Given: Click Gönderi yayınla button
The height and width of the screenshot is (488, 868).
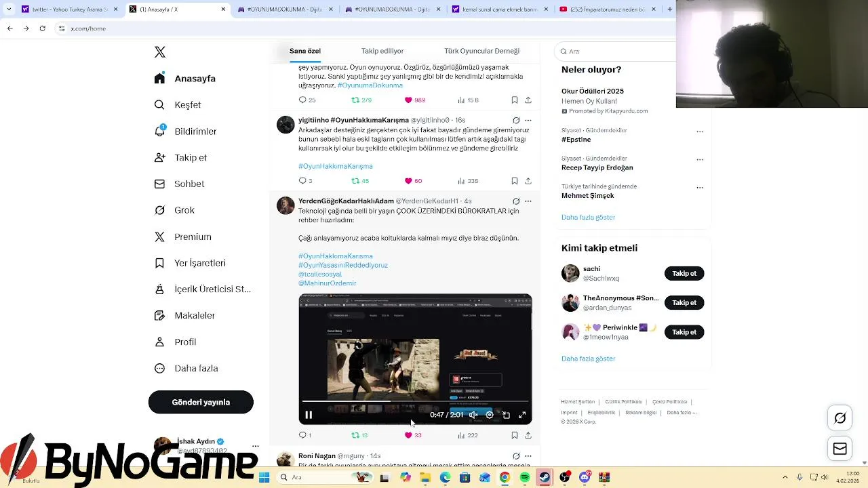Looking at the screenshot, I should (x=201, y=402).
